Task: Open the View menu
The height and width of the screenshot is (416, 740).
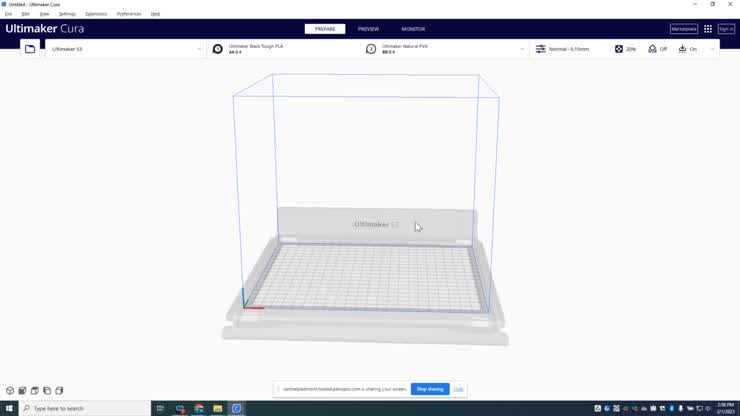Action: 44,14
